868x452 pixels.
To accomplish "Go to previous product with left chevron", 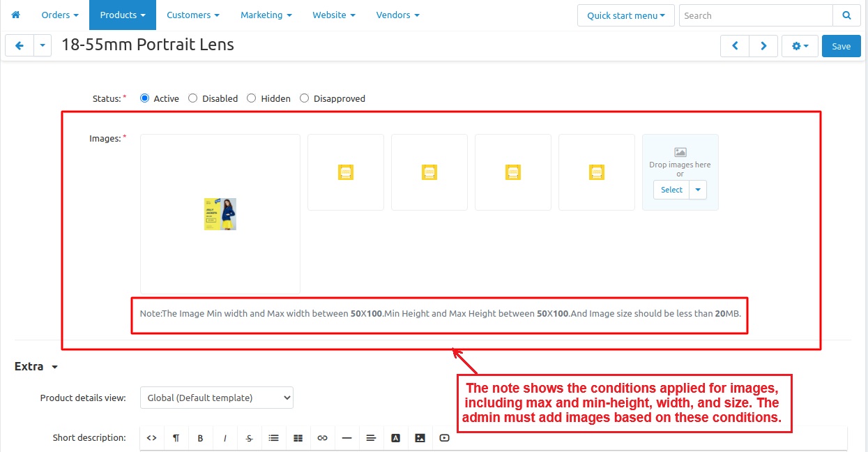I will point(735,46).
